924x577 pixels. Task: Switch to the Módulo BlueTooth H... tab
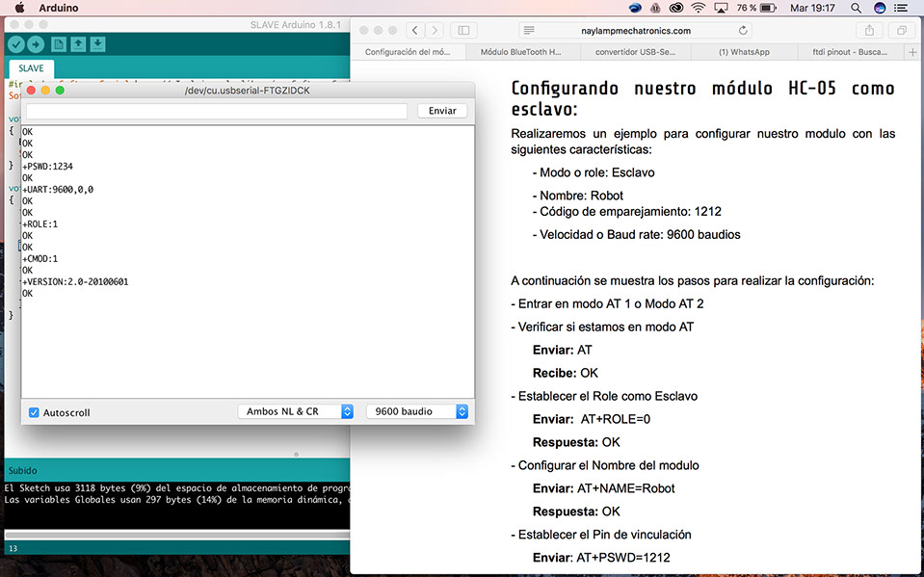521,52
